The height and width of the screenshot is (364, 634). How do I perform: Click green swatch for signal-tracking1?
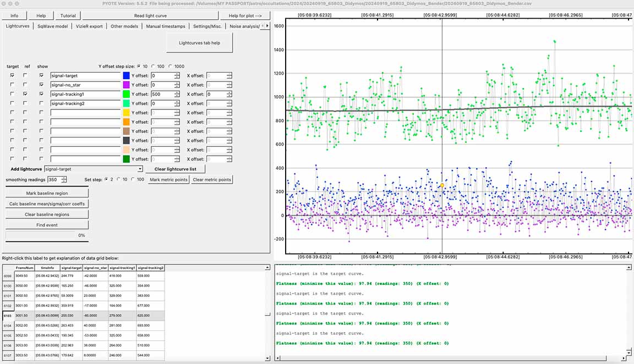(126, 94)
